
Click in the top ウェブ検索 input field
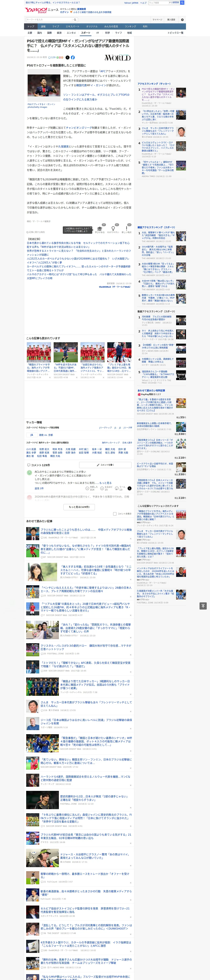(158, 3)
